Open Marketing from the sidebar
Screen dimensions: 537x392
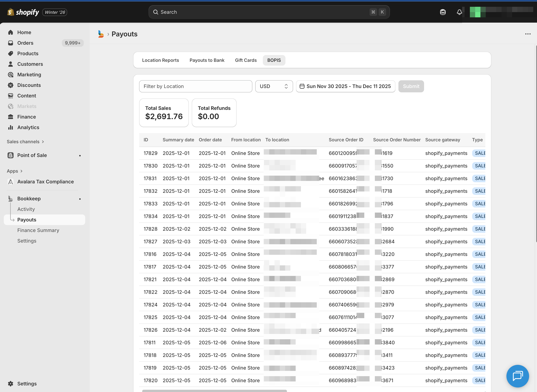29,74
